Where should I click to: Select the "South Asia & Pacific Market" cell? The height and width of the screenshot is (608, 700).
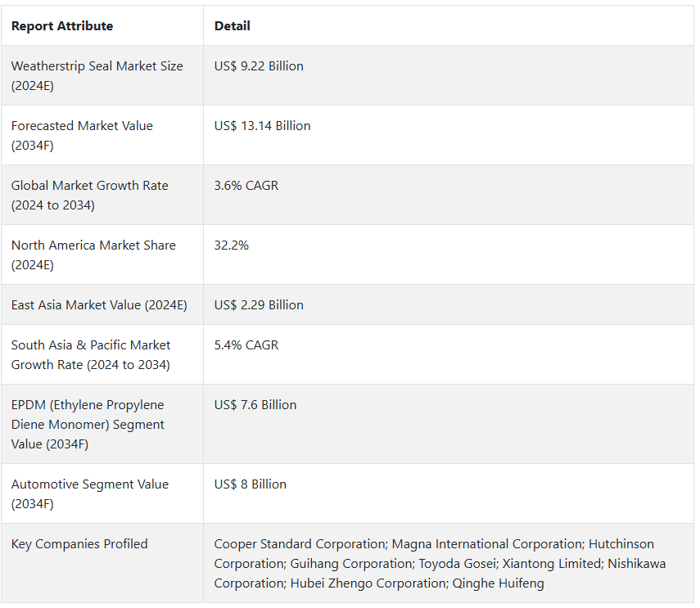coord(90,354)
